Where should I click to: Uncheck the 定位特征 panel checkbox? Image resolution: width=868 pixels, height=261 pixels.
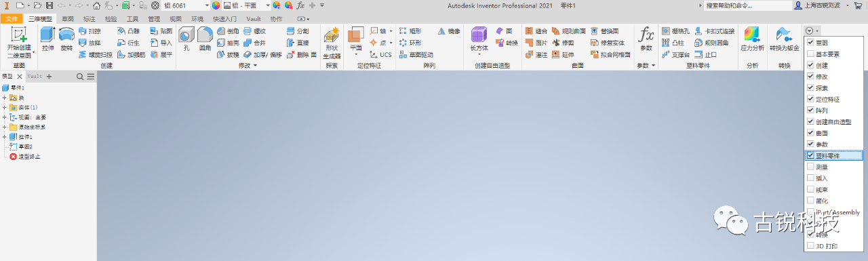(x=810, y=99)
